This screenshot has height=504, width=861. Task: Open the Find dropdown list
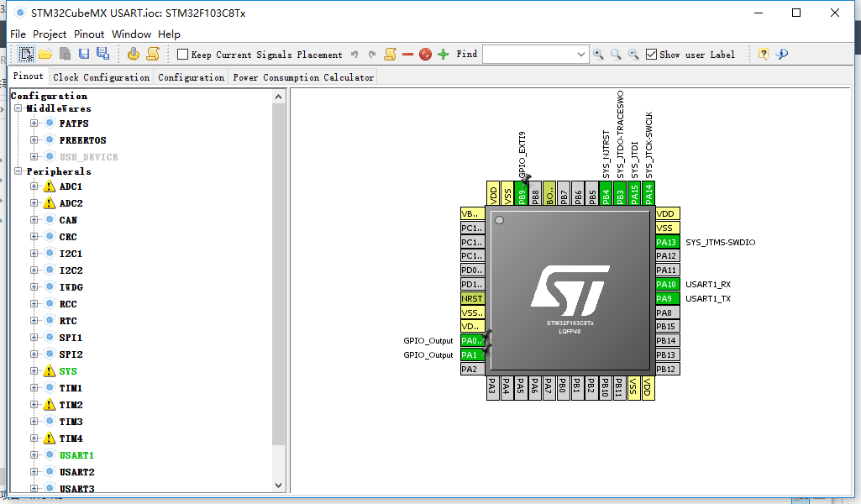coord(582,55)
